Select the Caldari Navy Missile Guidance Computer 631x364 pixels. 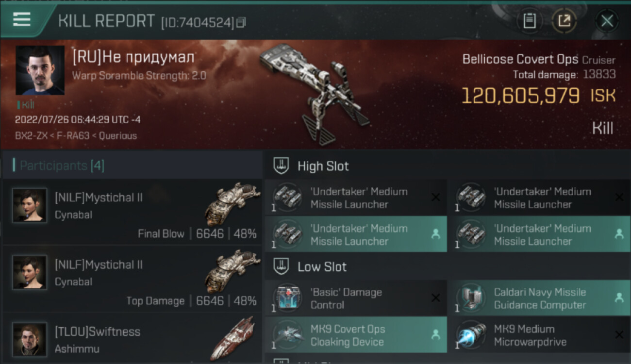coord(539,298)
